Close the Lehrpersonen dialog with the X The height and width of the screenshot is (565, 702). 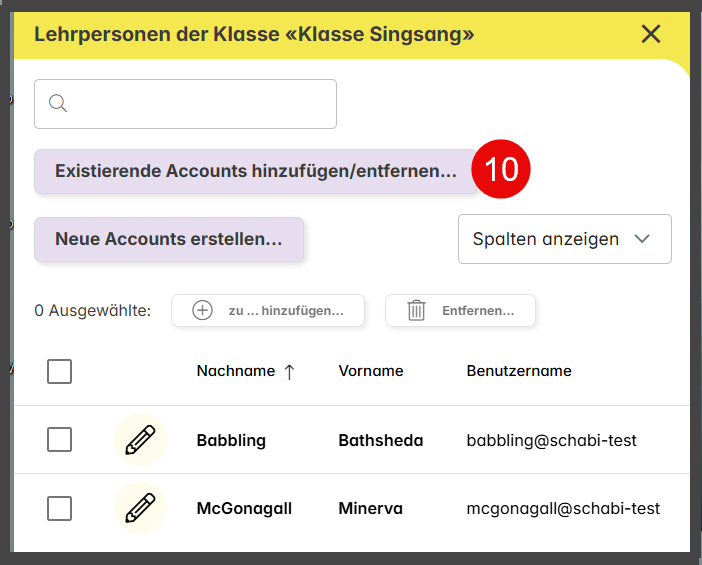pyautogui.click(x=651, y=34)
